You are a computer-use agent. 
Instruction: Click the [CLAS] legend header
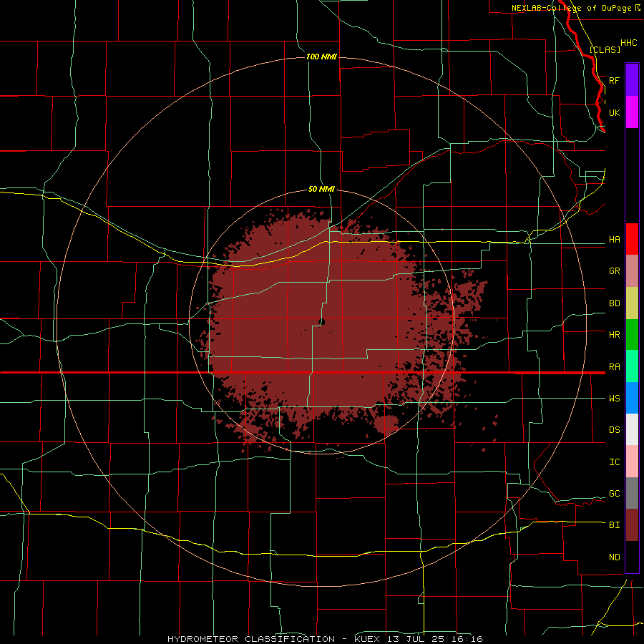[605, 49]
